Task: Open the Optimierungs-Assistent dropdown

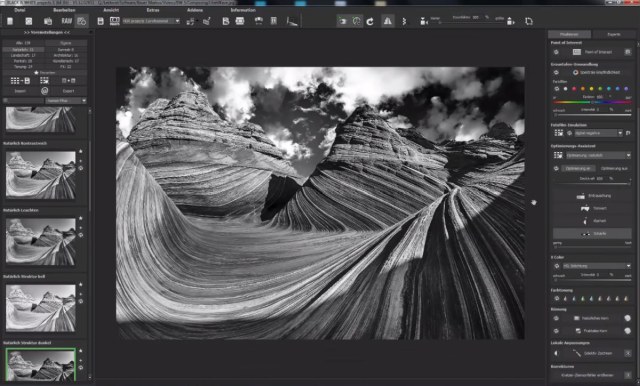Action: pos(598,155)
